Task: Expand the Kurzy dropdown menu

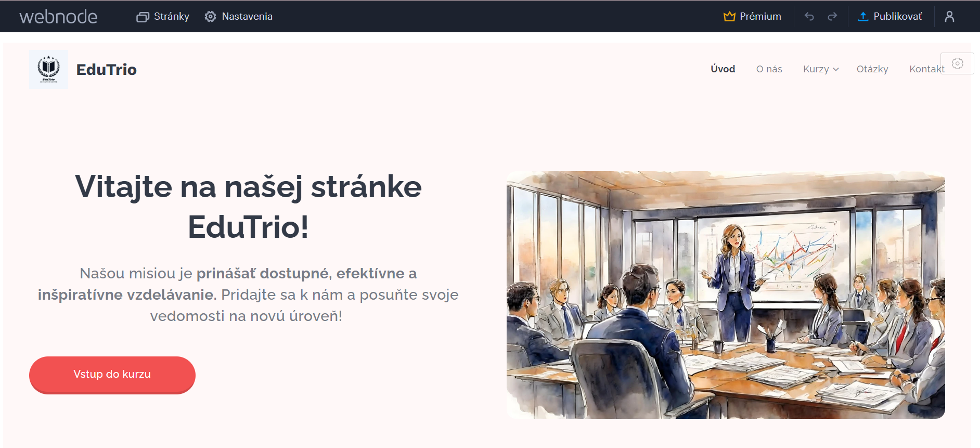Action: [x=821, y=69]
